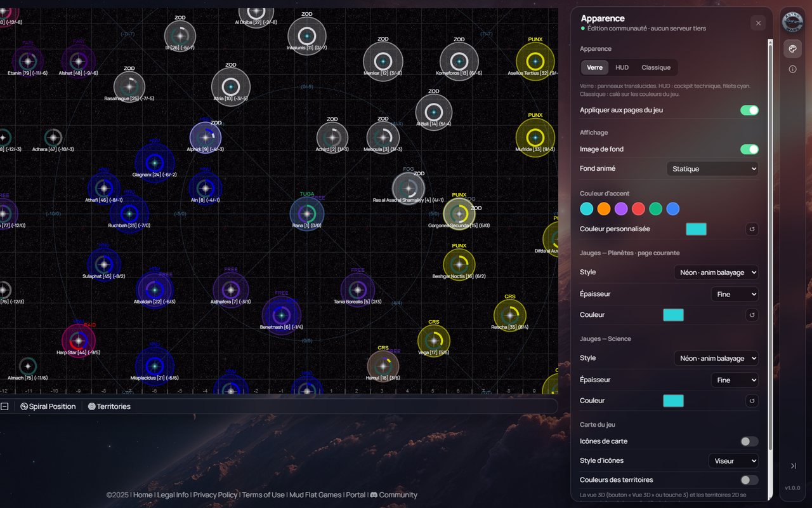Collapse the sidebar with the arrow icon
This screenshot has height=508, width=812.
pyautogui.click(x=792, y=465)
